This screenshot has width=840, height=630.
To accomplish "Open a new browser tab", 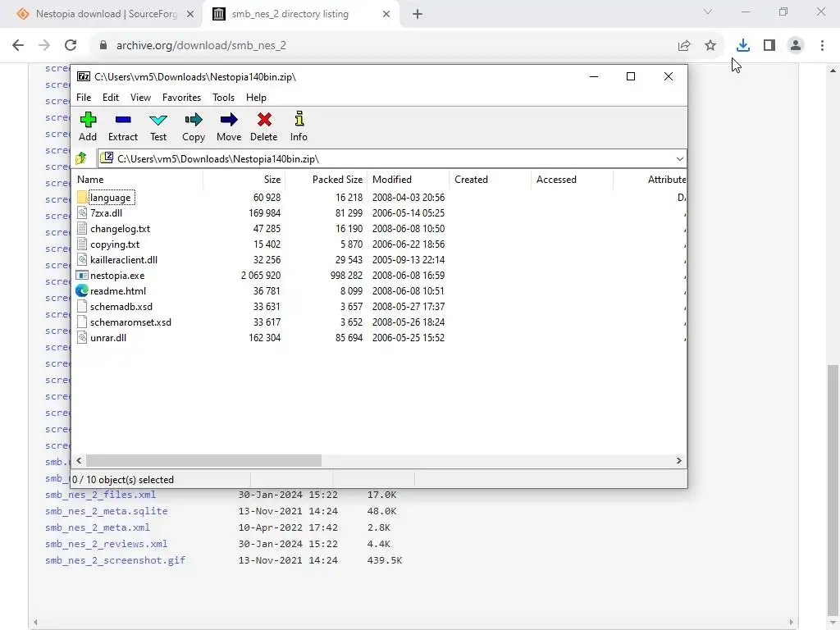I will (x=418, y=14).
